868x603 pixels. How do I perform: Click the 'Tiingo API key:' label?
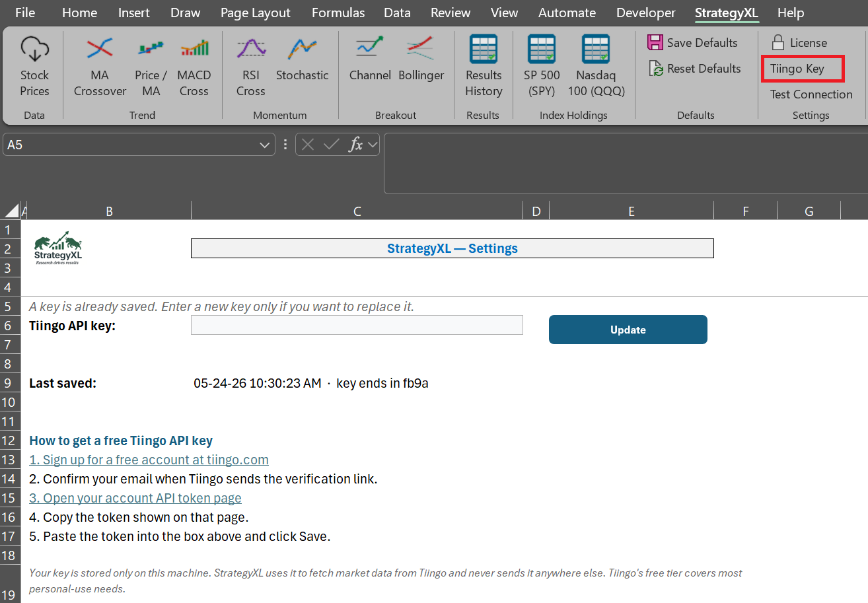[73, 326]
